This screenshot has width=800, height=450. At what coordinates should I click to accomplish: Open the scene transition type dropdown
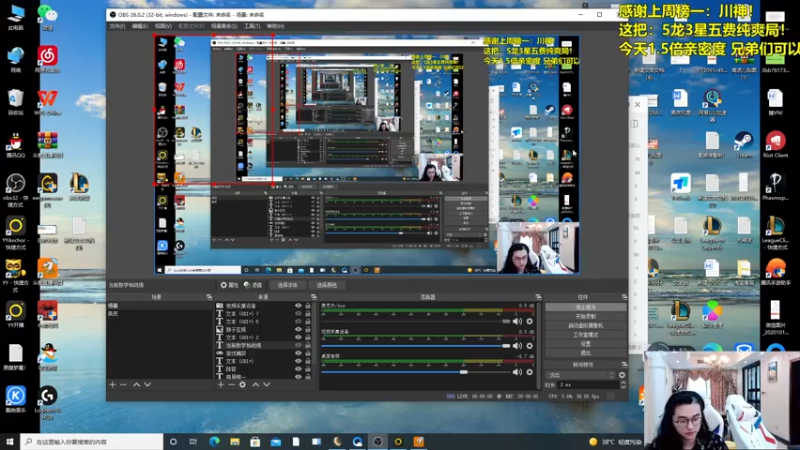[x=580, y=375]
